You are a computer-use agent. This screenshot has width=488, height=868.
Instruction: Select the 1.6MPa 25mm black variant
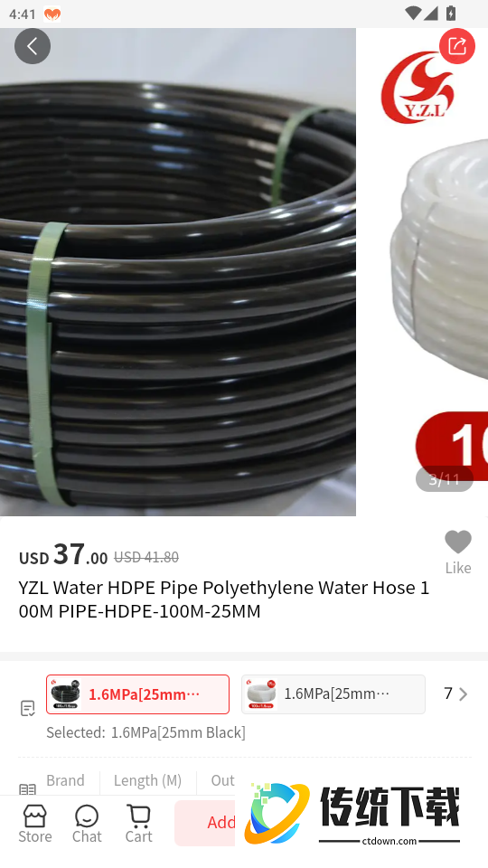(137, 694)
